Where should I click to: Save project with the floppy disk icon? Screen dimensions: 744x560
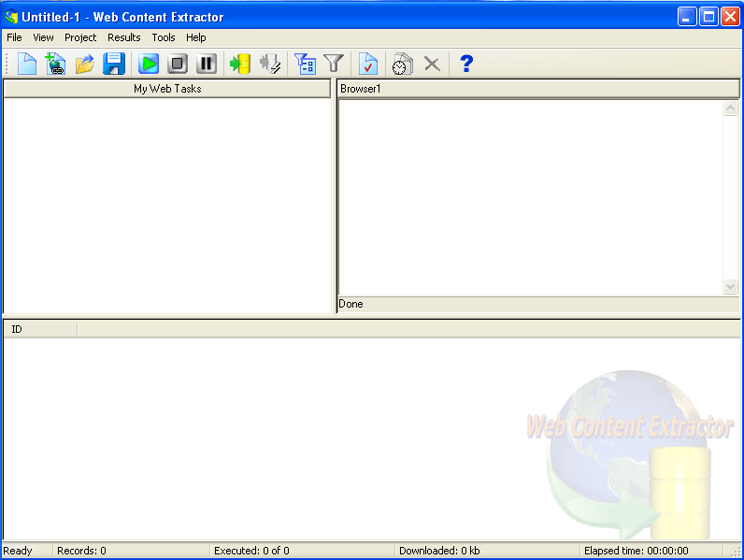click(114, 64)
